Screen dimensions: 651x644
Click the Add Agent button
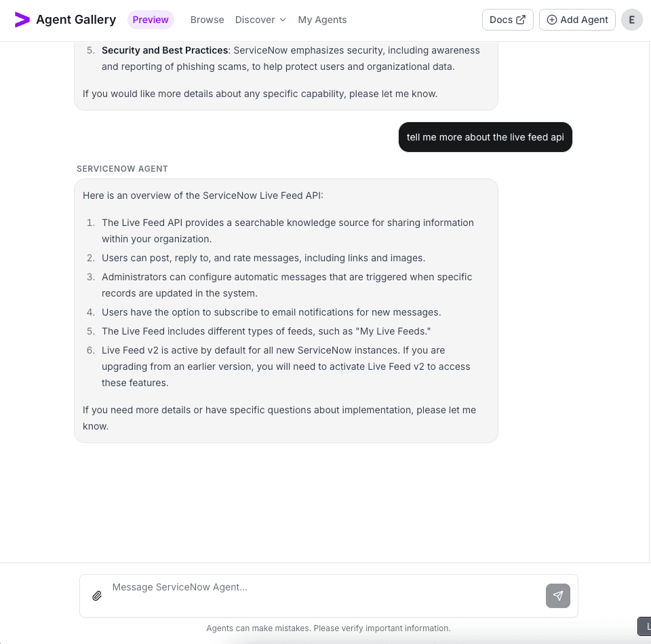click(x=577, y=20)
